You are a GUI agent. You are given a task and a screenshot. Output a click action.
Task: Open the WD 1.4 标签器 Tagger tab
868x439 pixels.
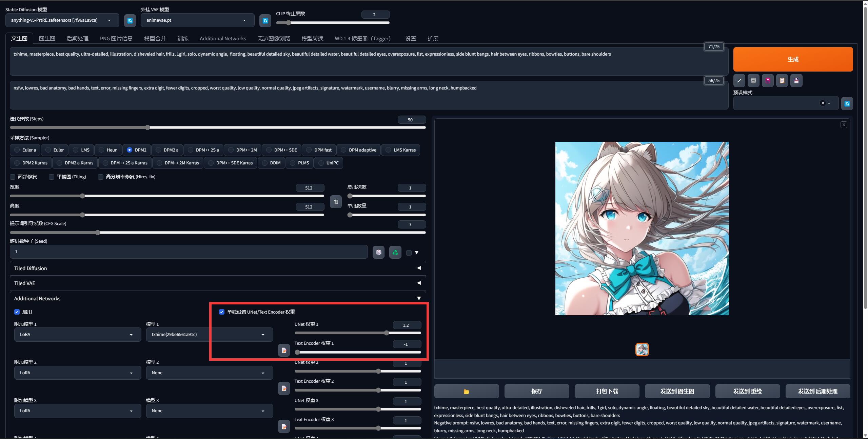click(x=362, y=38)
